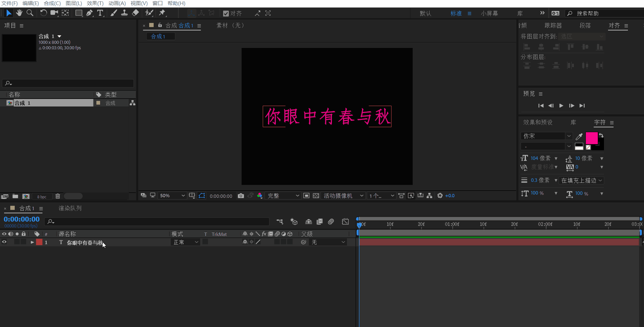Screen dimensions: 644x327
Task: Open the 正常 blending mode dropdown
Action: [185, 242]
